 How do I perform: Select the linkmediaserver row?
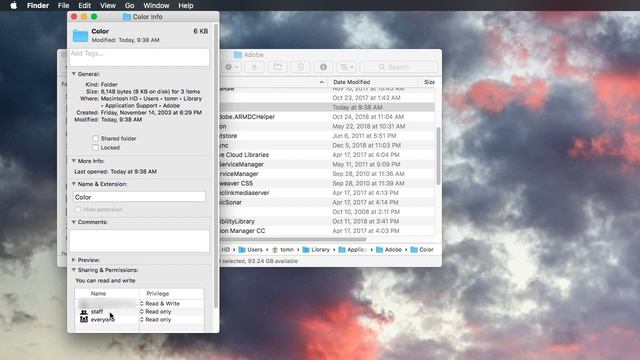327,193
